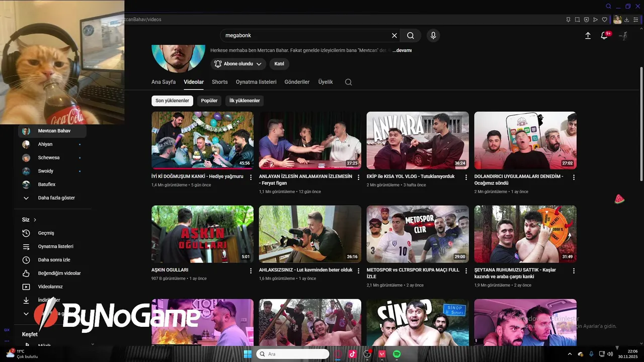The height and width of the screenshot is (362, 644).
Task: Open more options for İYİ Kİ DOĞMUŞUM KANKİ video
Action: click(x=251, y=177)
